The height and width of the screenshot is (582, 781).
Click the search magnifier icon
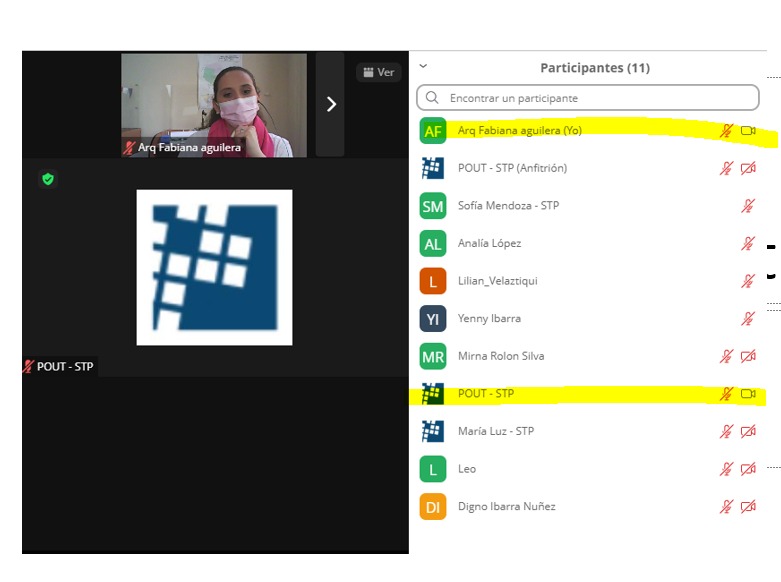pos(432,98)
